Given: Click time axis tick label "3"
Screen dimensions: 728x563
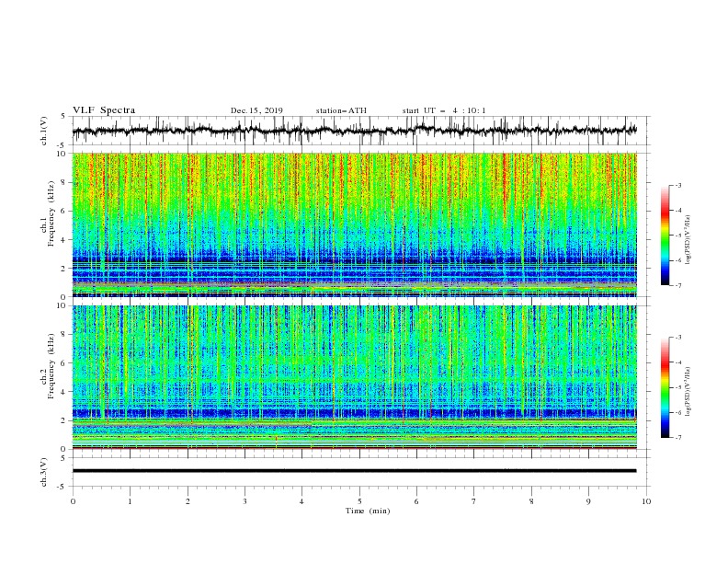Looking at the screenshot, I should pyautogui.click(x=245, y=501).
